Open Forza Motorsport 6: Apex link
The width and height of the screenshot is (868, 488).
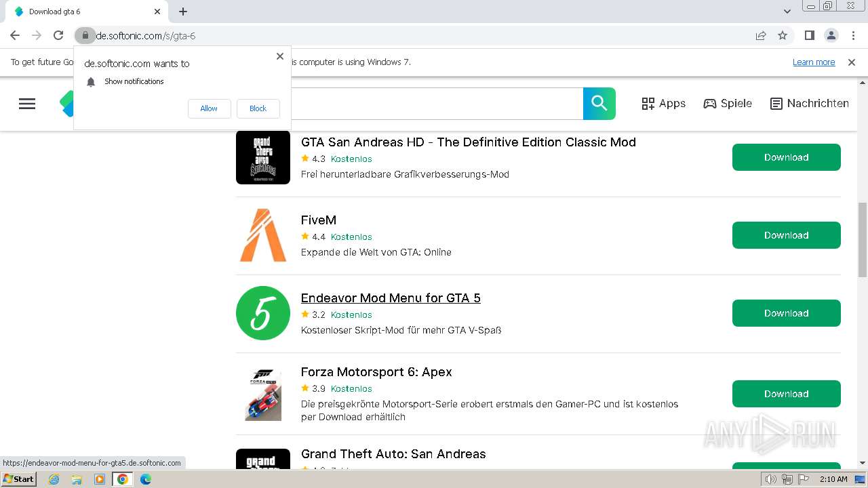click(376, 372)
